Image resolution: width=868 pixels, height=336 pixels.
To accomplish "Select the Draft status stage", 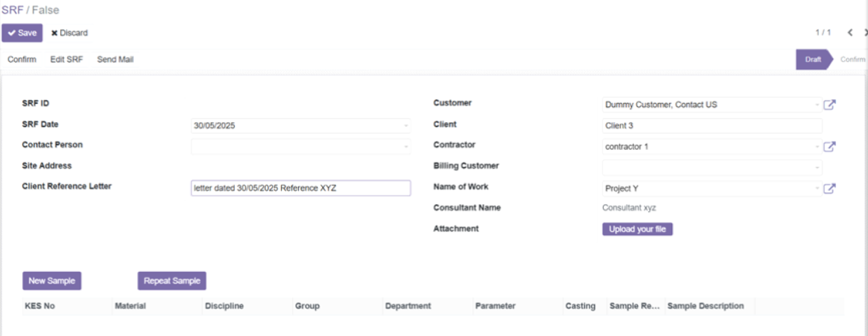I will (x=813, y=59).
